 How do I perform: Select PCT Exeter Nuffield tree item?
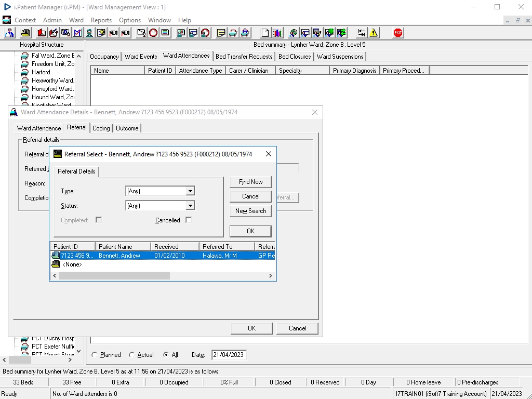[53, 347]
